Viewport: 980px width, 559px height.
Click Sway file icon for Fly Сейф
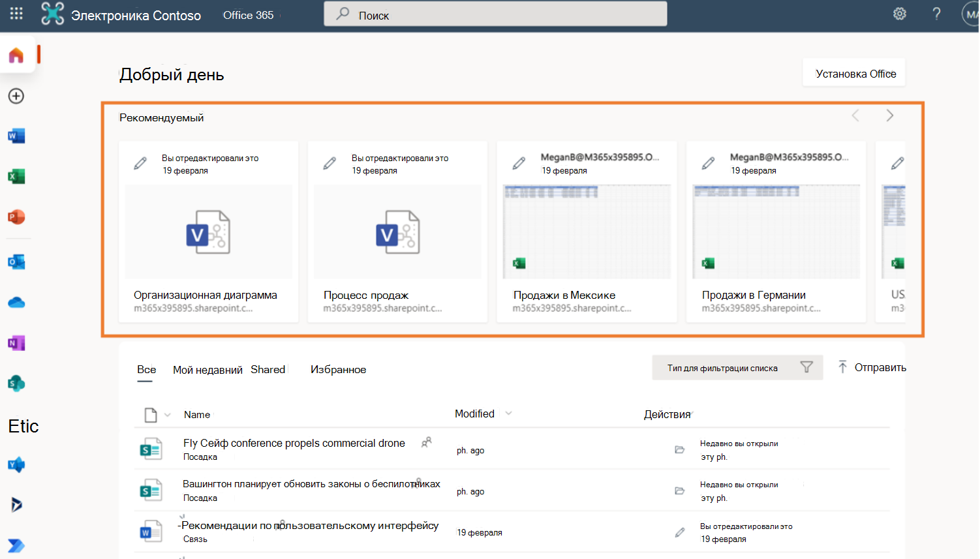click(151, 449)
